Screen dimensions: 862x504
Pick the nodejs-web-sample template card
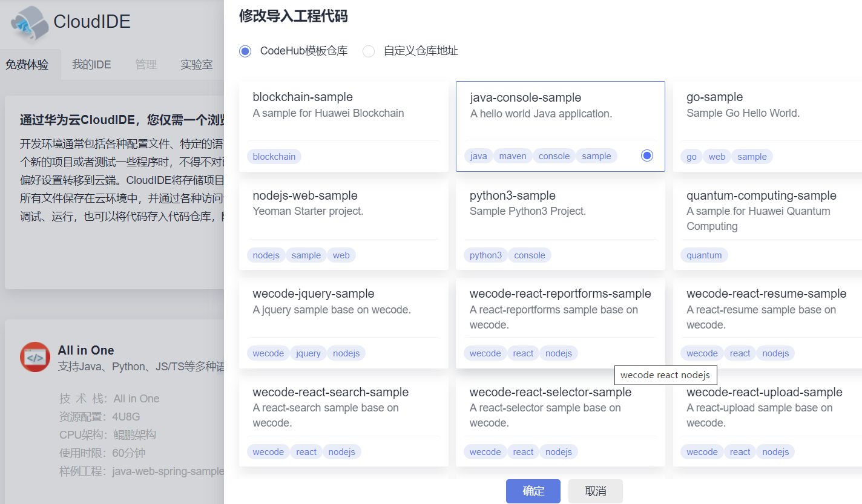click(344, 225)
